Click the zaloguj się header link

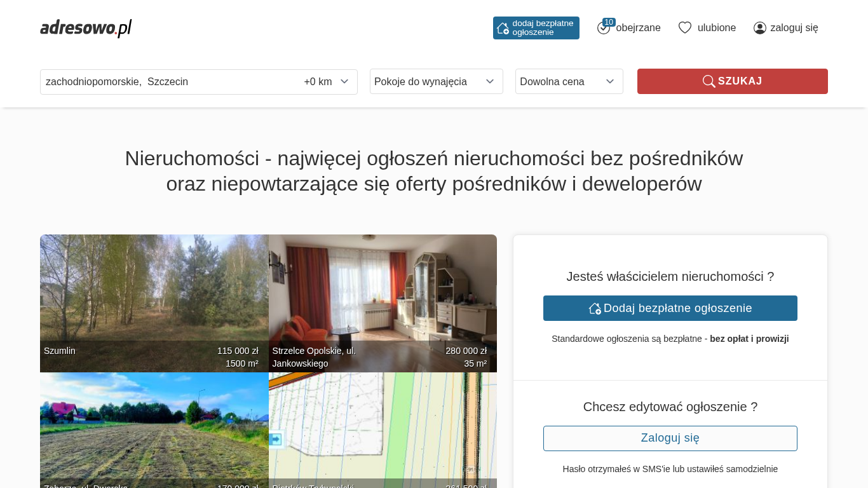click(x=794, y=28)
